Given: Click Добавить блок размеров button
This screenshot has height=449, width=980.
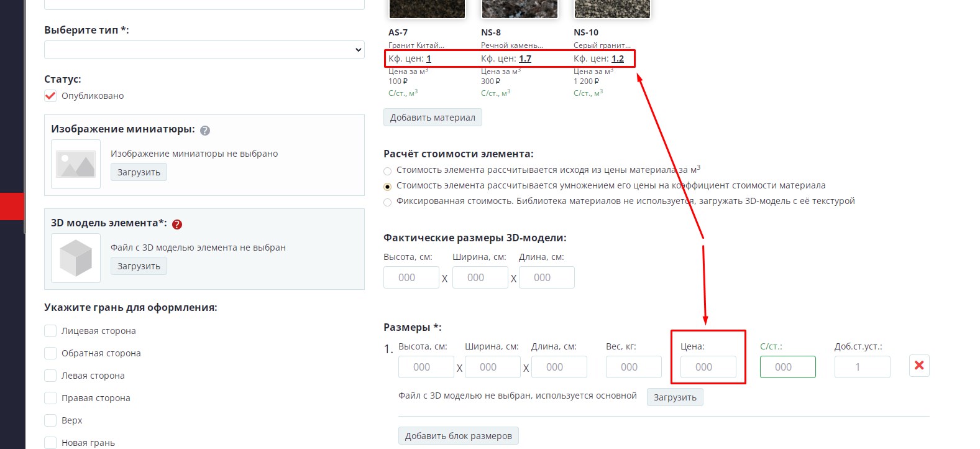Looking at the screenshot, I should 459,436.
